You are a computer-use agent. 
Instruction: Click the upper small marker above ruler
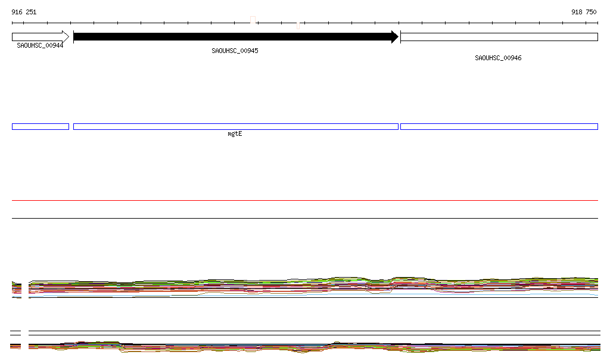point(253,19)
